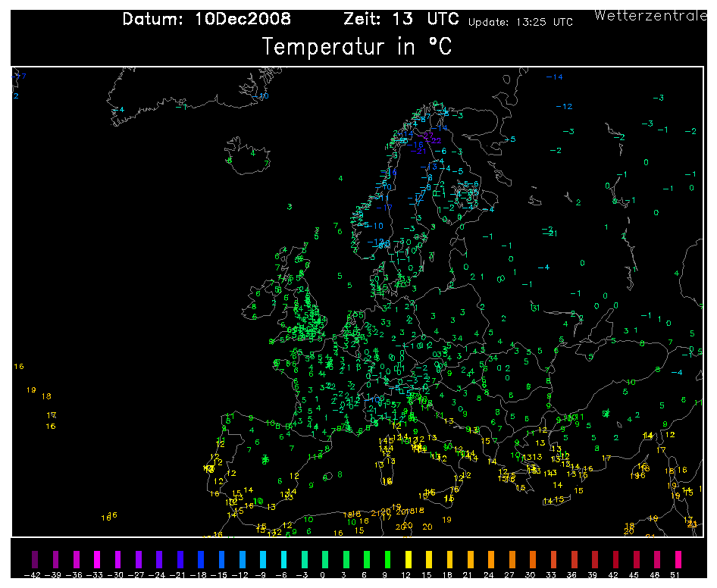The image size is (717, 588).
Task: Click the -9 cyan legend swatch
Action: point(263,559)
